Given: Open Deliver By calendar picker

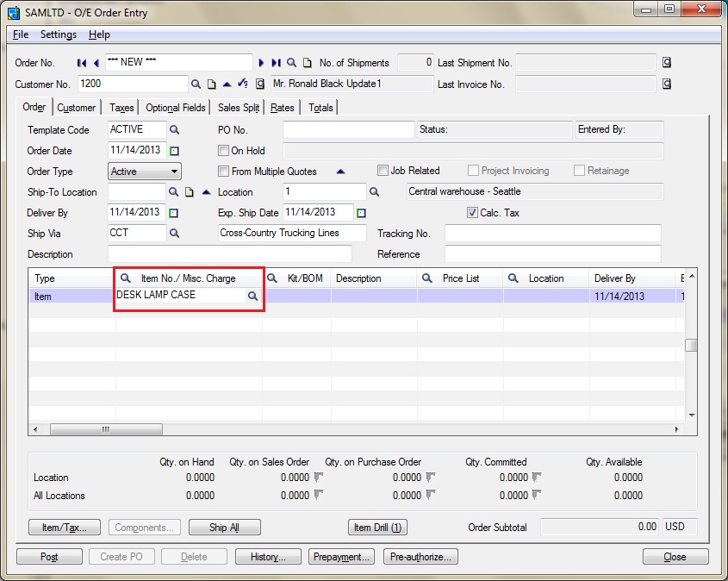Looking at the screenshot, I should [173, 213].
